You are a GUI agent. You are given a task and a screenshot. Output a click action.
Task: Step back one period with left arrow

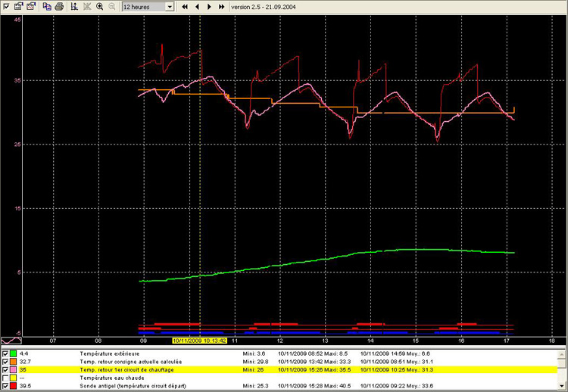(x=197, y=6)
